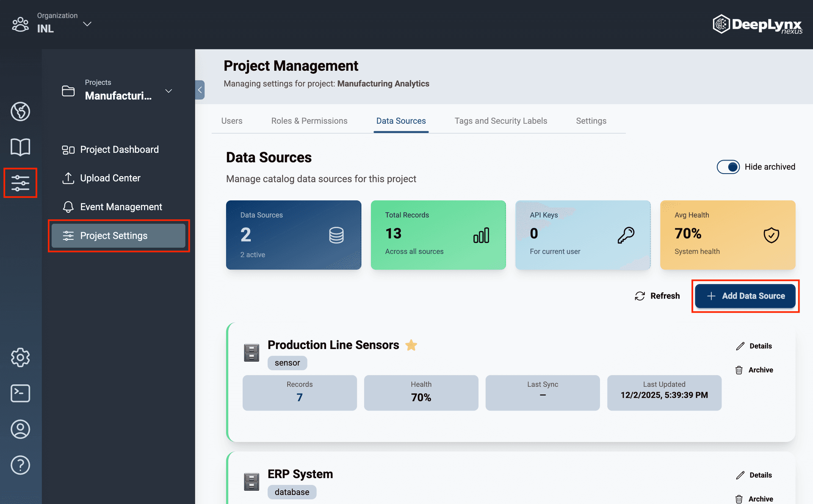This screenshot has height=504, width=813.
Task: Open the terminal icon in the sidebar
Action: pyautogui.click(x=20, y=393)
